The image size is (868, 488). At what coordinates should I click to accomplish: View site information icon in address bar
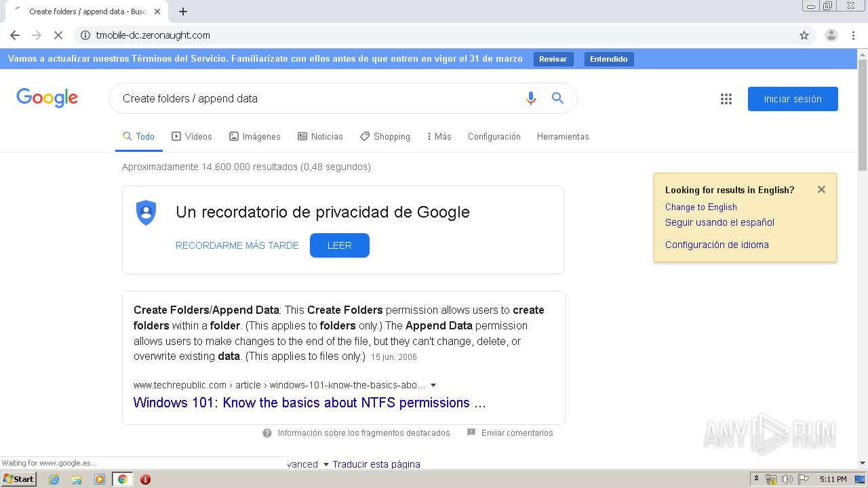coord(85,35)
